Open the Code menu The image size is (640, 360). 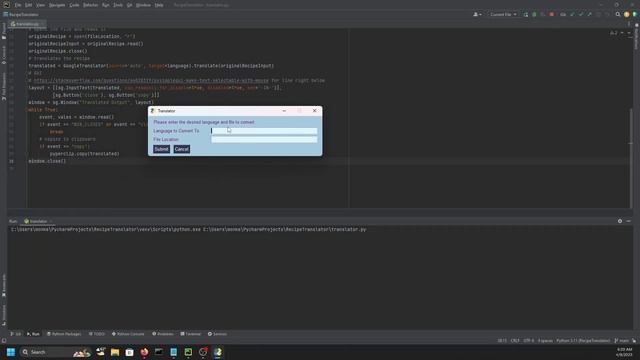point(74,5)
